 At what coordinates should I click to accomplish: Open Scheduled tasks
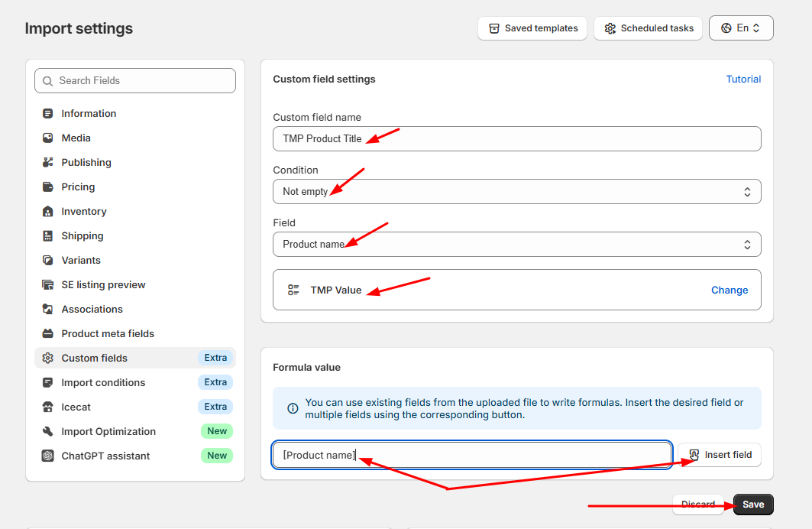point(648,28)
